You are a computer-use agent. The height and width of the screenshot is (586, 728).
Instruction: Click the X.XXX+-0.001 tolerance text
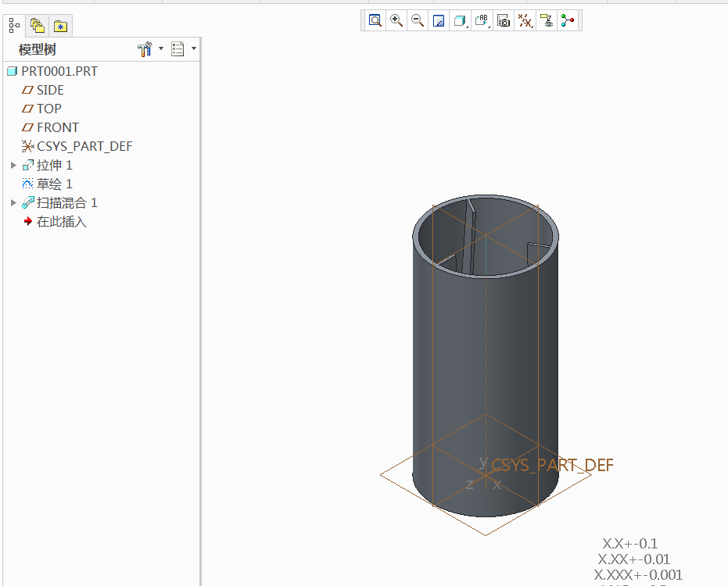638,575
